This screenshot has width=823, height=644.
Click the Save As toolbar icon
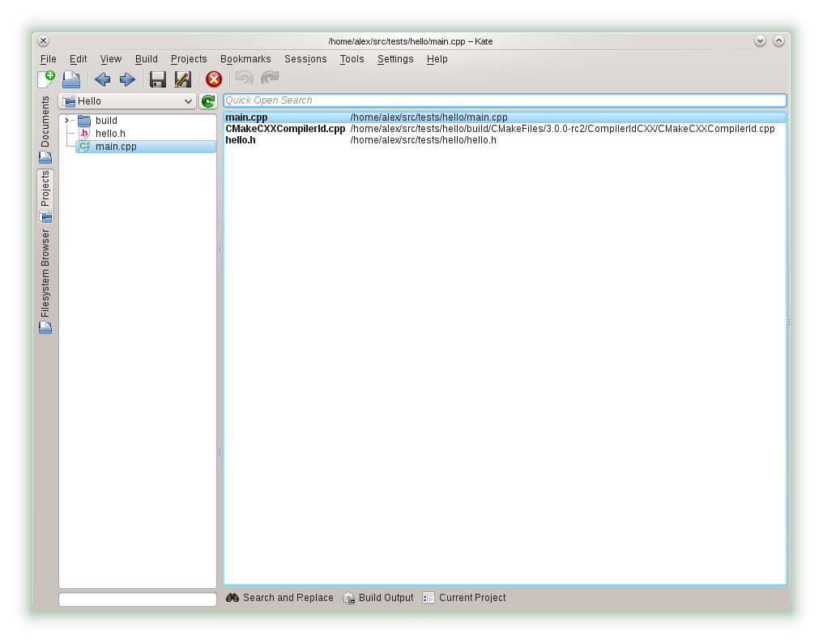point(183,79)
